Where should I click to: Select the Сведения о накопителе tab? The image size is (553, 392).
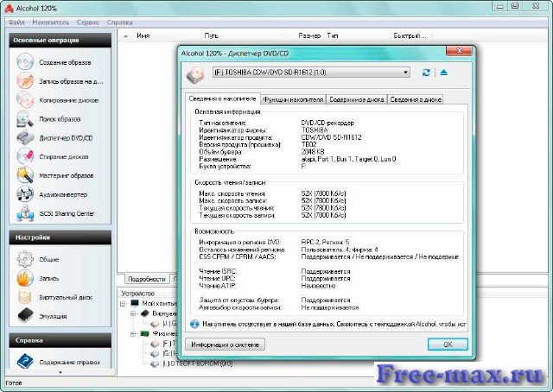pos(222,98)
